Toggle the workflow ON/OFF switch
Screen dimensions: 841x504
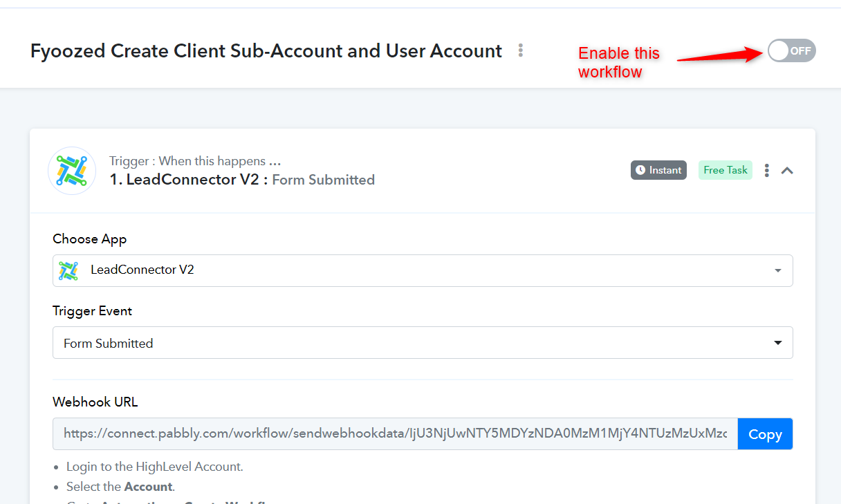pos(791,50)
